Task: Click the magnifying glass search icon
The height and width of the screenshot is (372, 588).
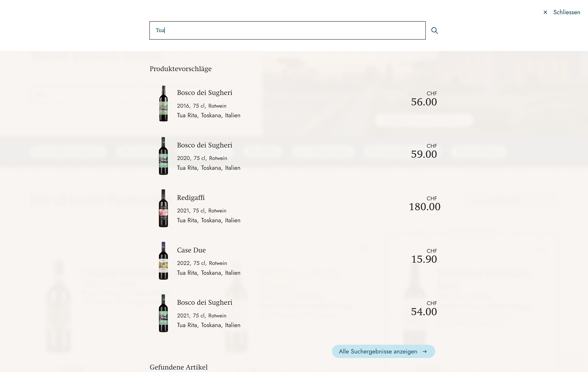Action: (x=435, y=31)
